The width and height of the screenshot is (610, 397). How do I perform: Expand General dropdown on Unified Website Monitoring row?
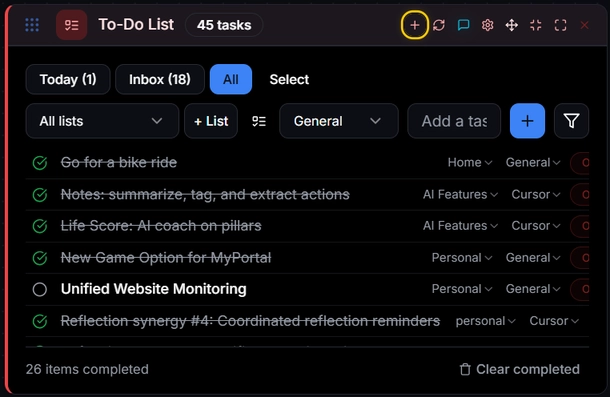coord(533,289)
